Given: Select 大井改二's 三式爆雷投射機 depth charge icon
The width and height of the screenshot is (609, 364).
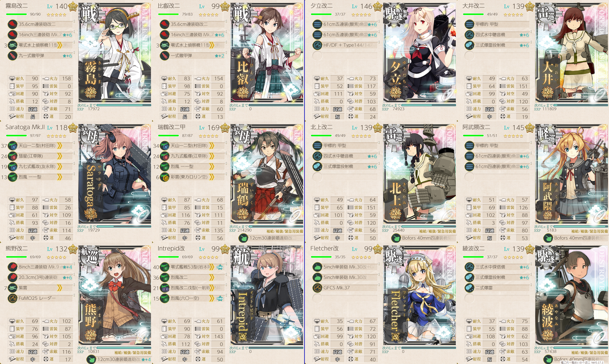Looking at the screenshot, I should coord(469,45).
